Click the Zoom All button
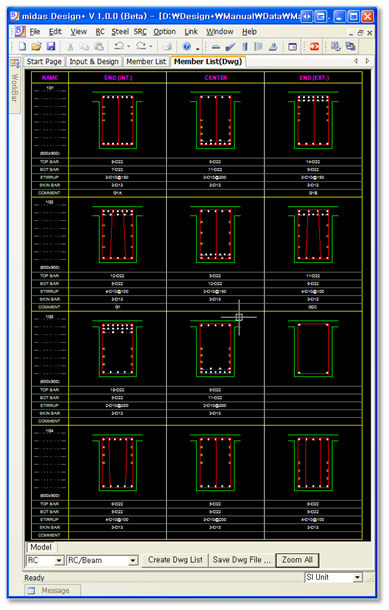This screenshot has width=389, height=610. [x=297, y=560]
